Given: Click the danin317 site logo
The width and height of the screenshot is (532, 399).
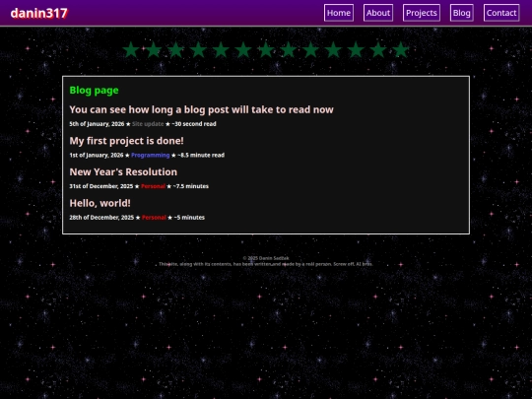Looking at the screenshot, I should click(x=39, y=13).
